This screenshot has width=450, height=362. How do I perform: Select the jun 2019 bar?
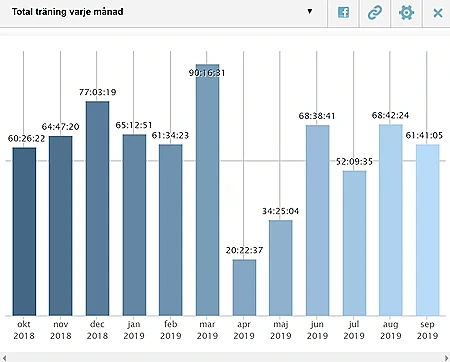click(317, 220)
